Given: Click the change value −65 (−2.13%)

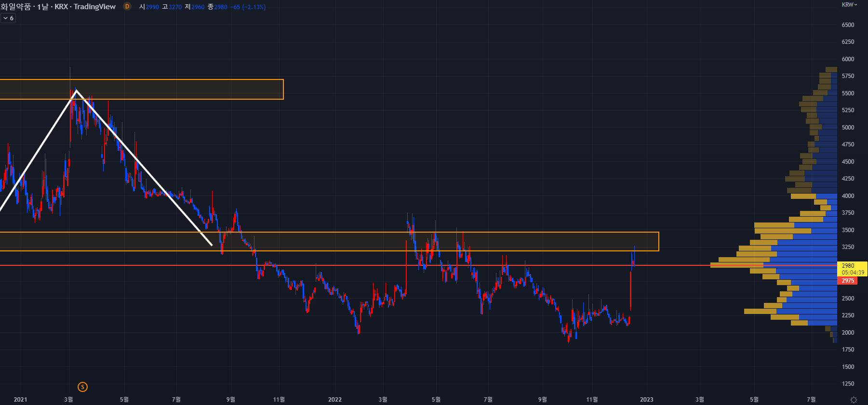Looking at the screenshot, I should click(x=248, y=7).
